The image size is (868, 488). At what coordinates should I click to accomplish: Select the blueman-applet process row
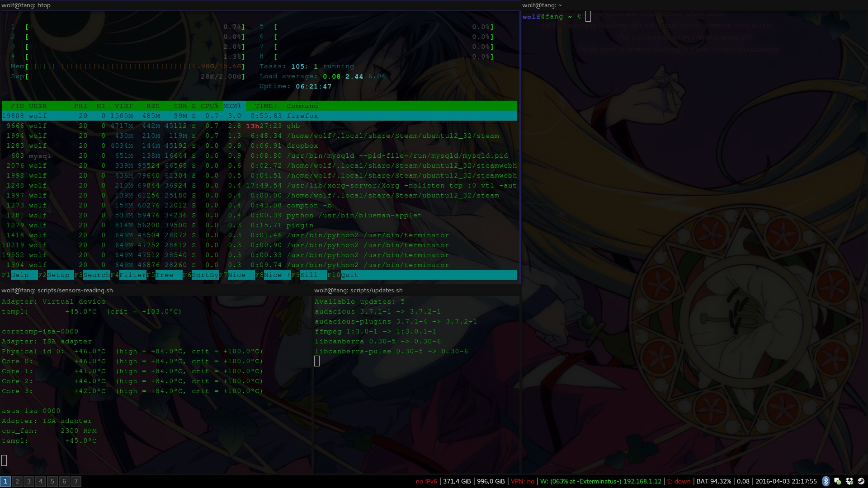[x=259, y=215]
